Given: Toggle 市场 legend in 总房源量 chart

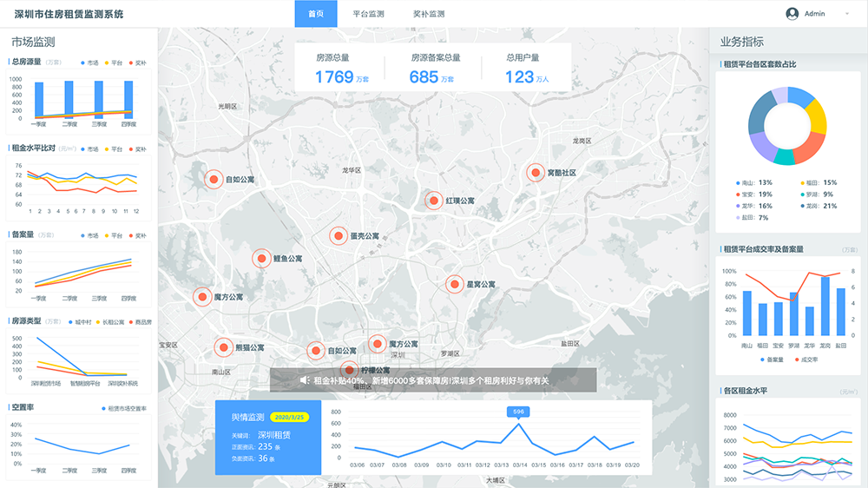Looking at the screenshot, I should tap(89, 63).
